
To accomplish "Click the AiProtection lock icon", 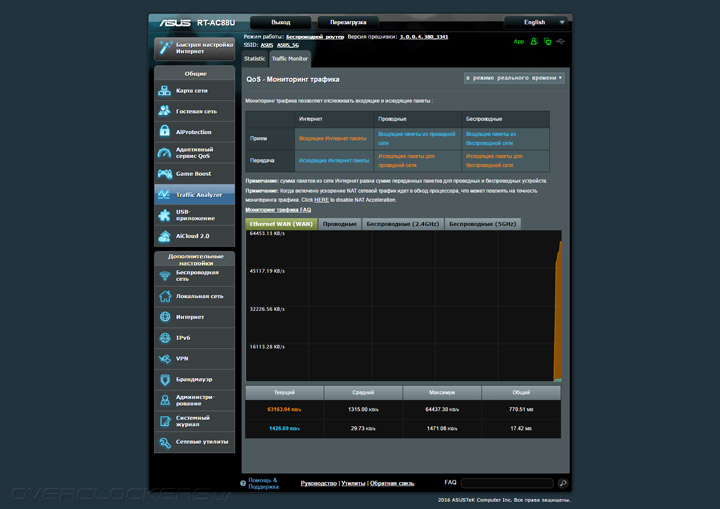I will [x=164, y=131].
